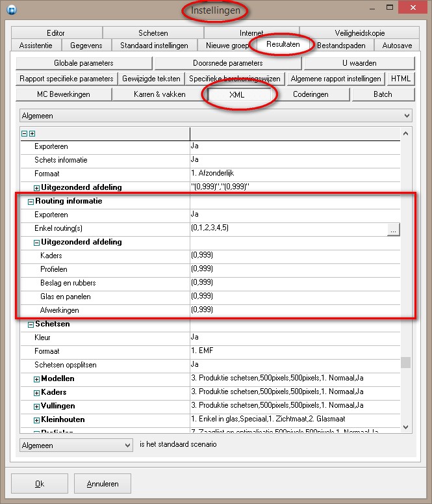Image resolution: width=432 pixels, height=504 pixels.
Task: Select the Resultaten tab
Action: (x=283, y=44)
